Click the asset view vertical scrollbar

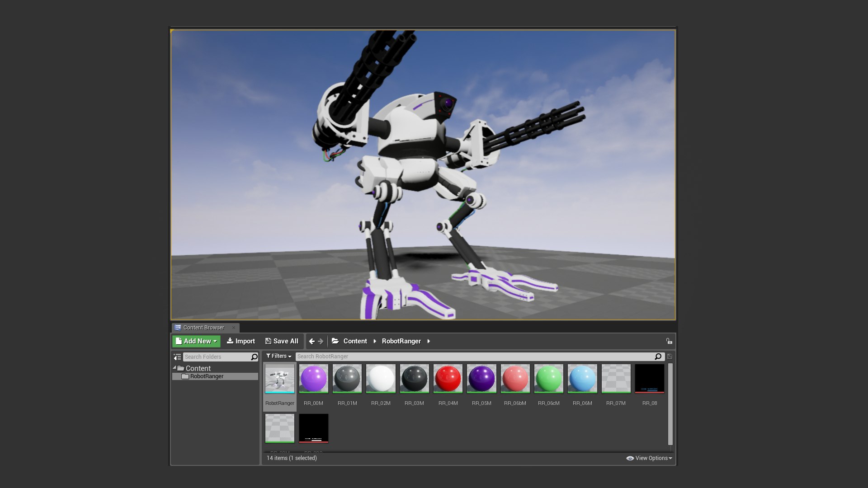click(x=670, y=404)
